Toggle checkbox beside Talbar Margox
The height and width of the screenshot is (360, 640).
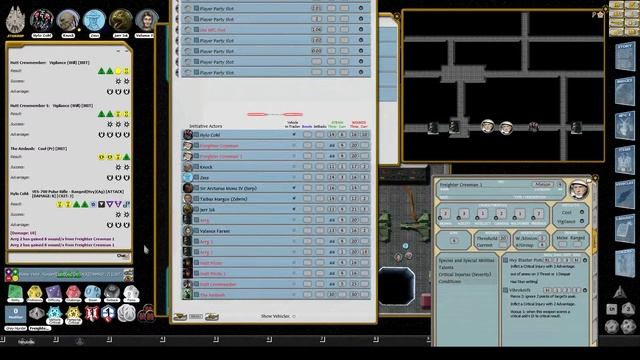click(x=196, y=199)
